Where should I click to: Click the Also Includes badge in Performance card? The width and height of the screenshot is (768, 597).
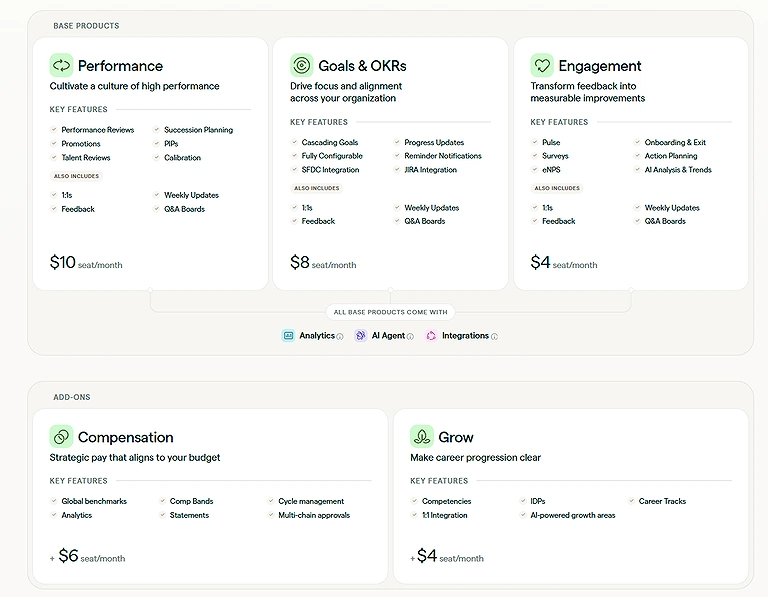point(76,176)
